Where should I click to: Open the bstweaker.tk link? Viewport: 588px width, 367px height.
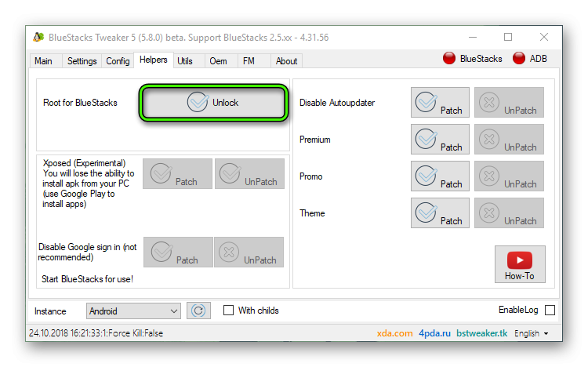(482, 333)
